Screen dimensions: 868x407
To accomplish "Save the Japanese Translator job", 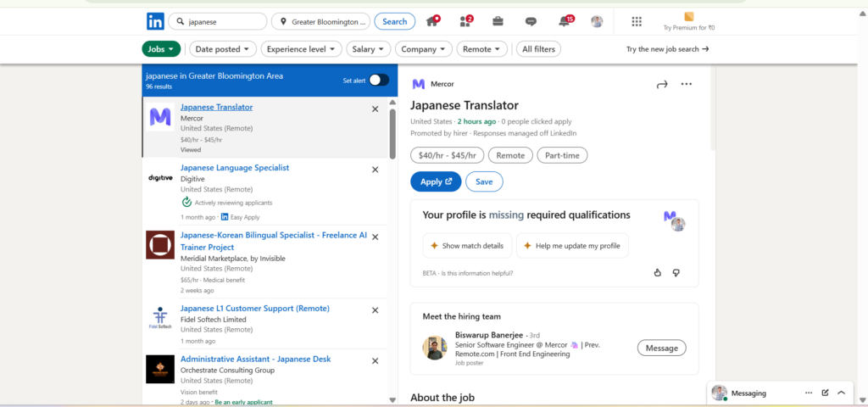I will click(x=484, y=181).
